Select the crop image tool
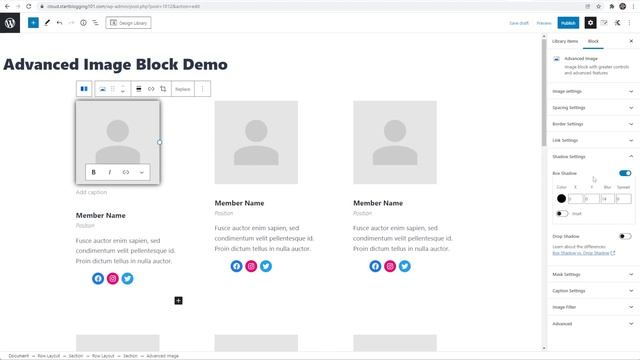 pyautogui.click(x=163, y=89)
